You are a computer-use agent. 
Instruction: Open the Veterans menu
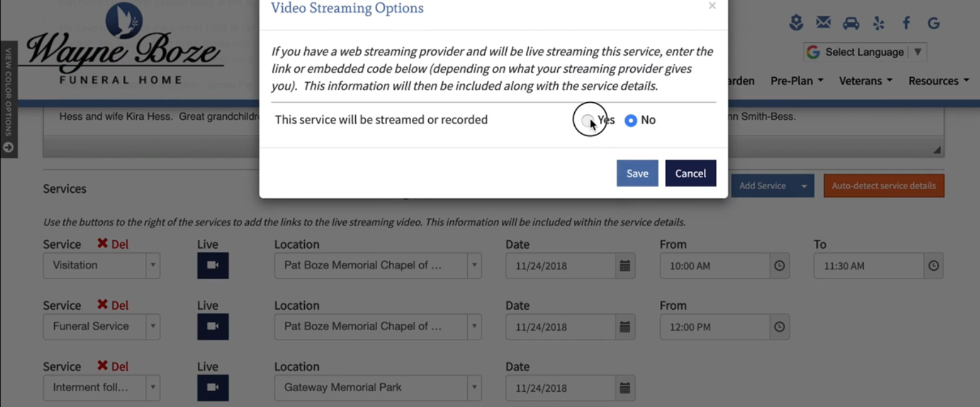(865, 81)
